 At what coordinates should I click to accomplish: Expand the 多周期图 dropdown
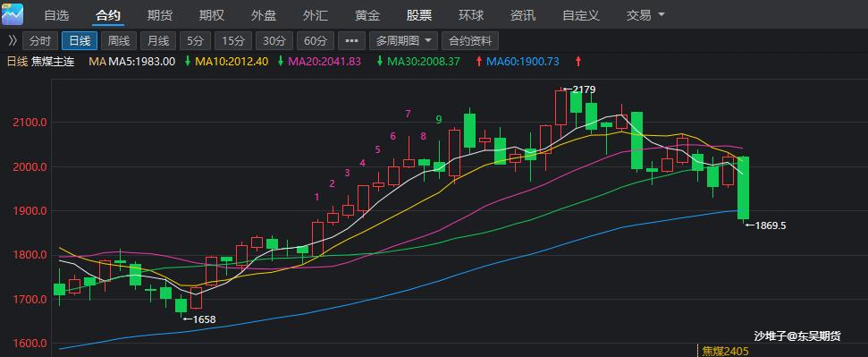coord(403,40)
